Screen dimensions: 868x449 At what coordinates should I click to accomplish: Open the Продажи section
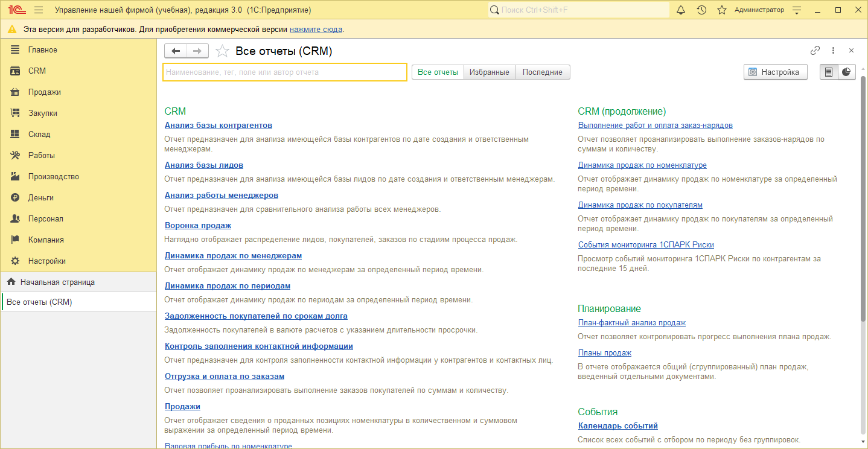point(78,92)
